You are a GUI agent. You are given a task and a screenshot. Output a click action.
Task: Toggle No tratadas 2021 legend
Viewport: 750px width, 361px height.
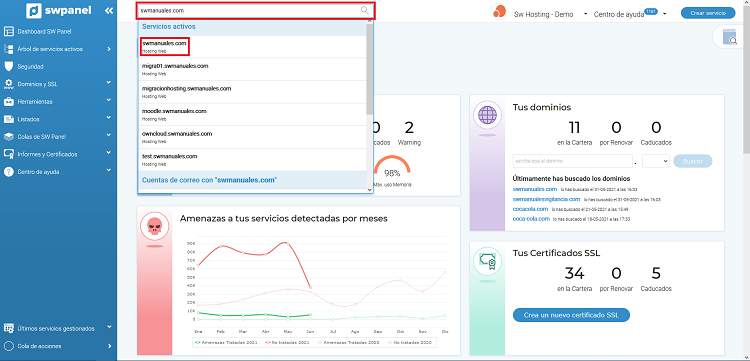point(286,342)
